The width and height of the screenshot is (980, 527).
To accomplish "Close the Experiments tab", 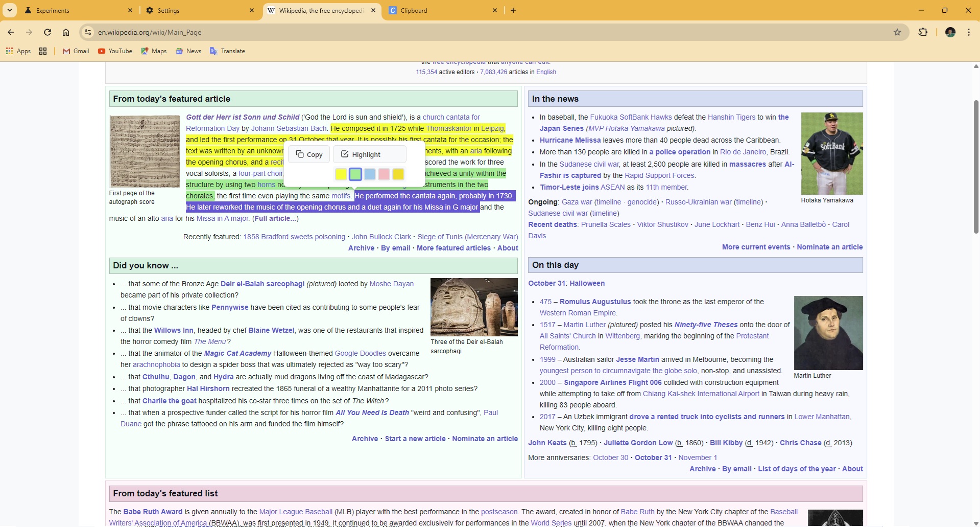I will 130,10.
